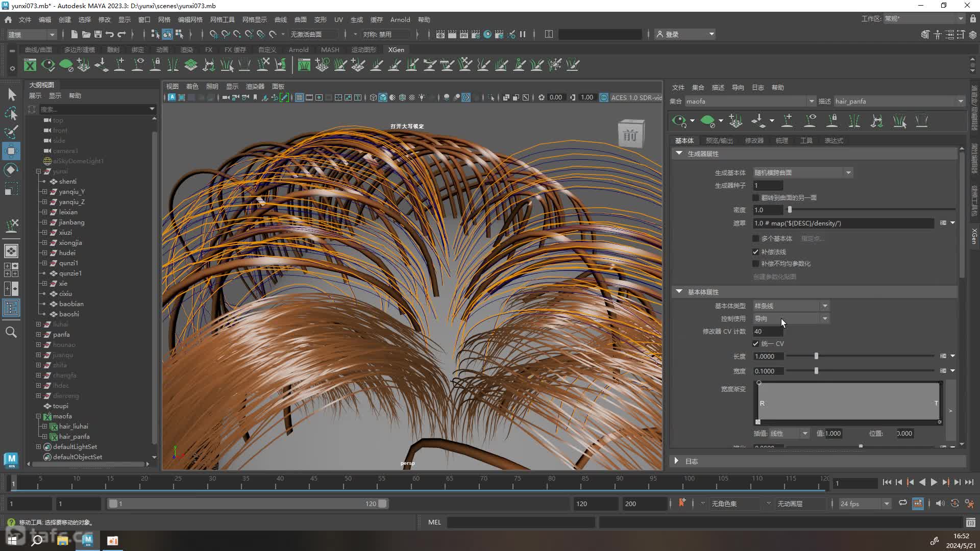Click the view cube in viewport
The height and width of the screenshot is (551, 980).
pos(631,134)
